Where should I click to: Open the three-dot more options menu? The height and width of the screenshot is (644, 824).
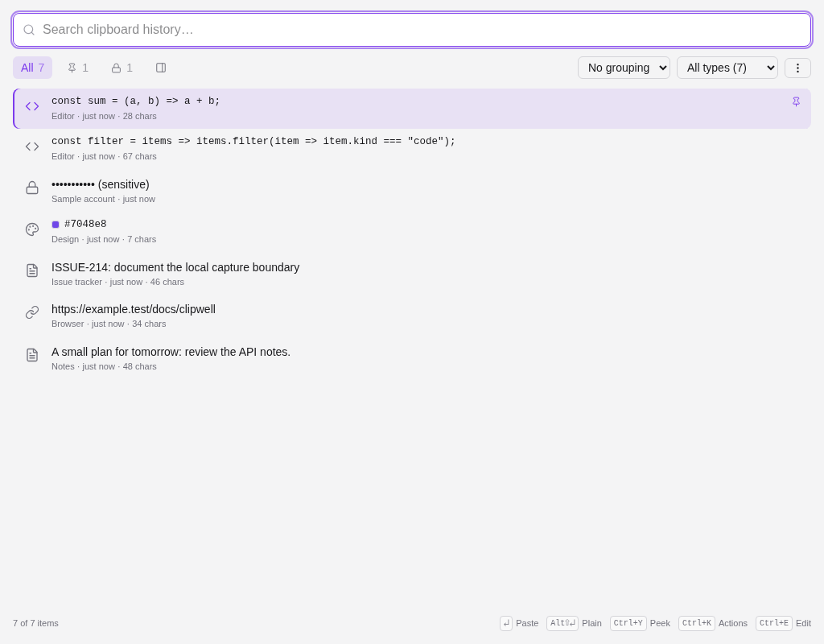click(797, 68)
